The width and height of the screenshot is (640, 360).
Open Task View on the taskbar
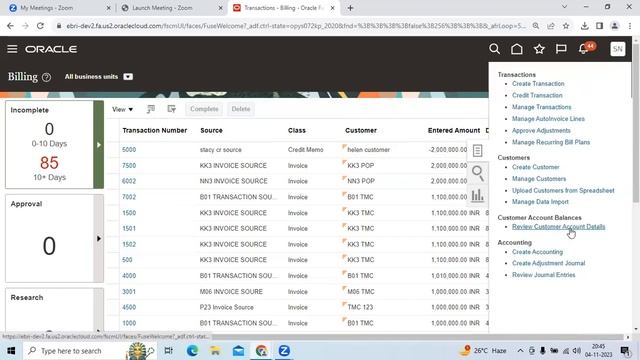(168, 351)
